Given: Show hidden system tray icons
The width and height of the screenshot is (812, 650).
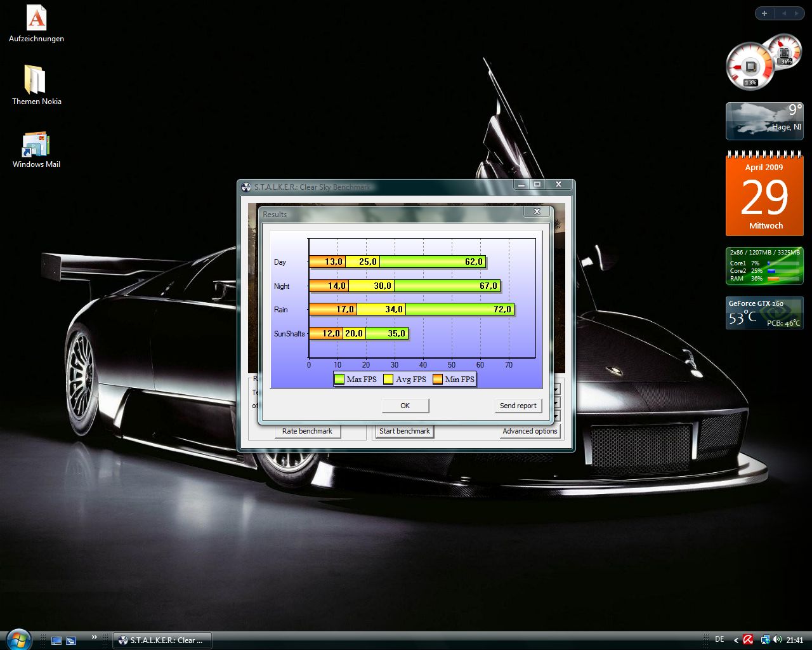Looking at the screenshot, I should pos(736,640).
